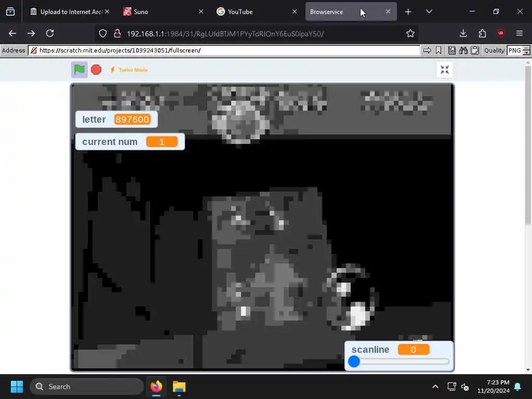The width and height of the screenshot is (532, 399).
Task: Adjust the scanline slider handle
Action: [x=354, y=362]
